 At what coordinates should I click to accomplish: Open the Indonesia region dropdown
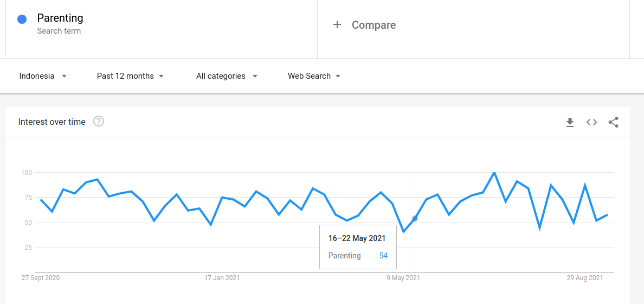click(x=43, y=76)
